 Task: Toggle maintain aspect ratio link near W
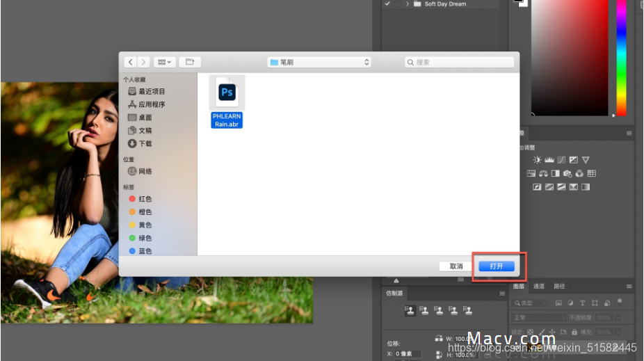coord(439,338)
